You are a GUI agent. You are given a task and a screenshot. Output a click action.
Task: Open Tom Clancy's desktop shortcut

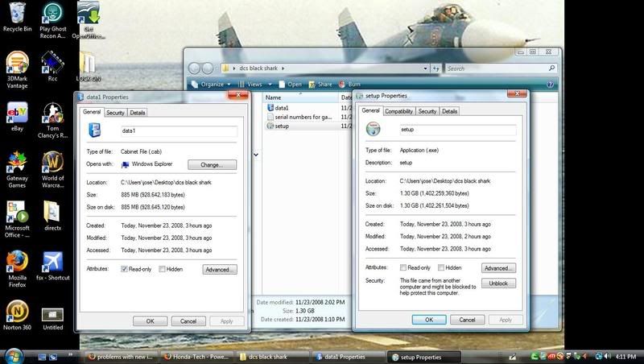point(52,120)
